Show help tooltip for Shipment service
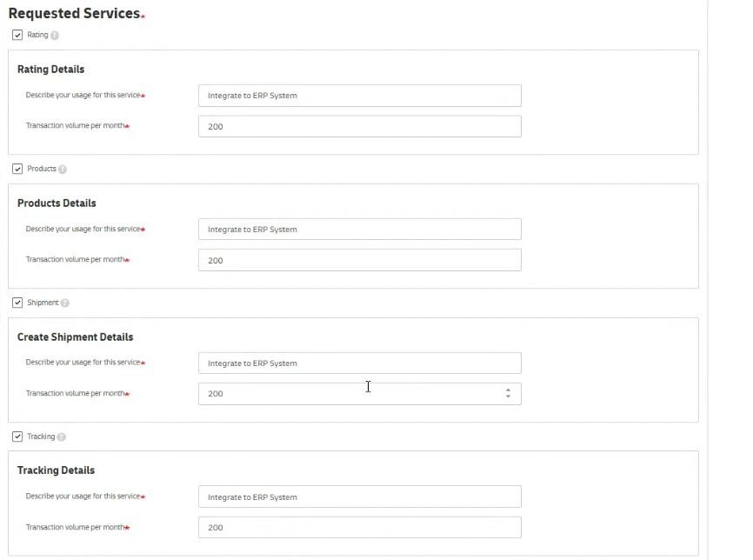Screen dimensions: 753x560 65,303
